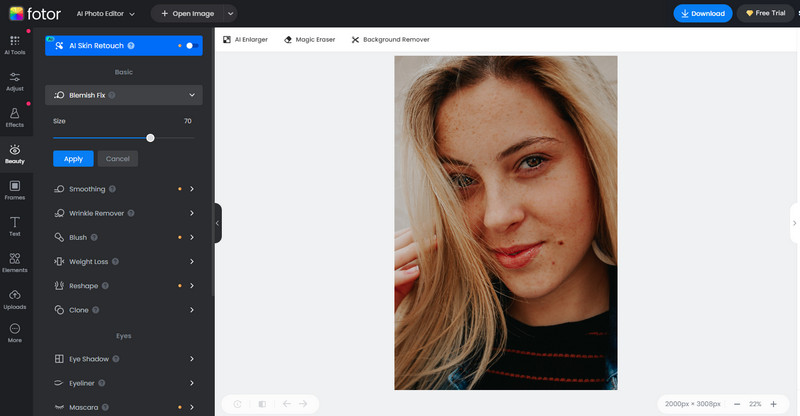
Task: Click the zoom out minus icon
Action: tap(737, 404)
